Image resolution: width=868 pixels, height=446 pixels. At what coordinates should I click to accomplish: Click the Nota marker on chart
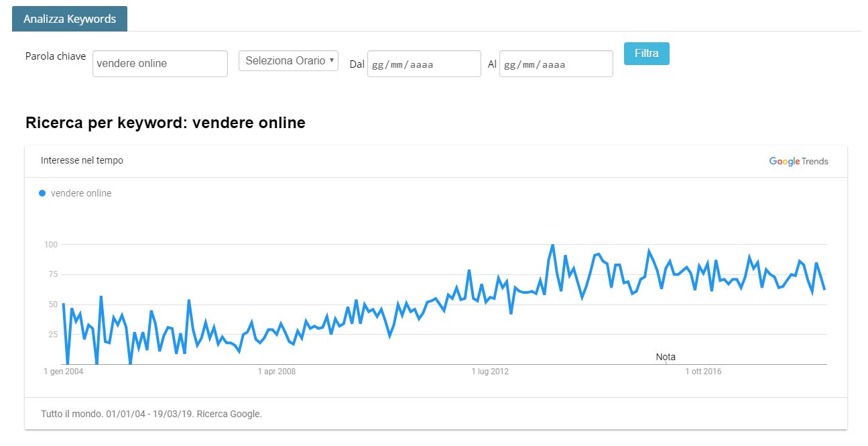[x=666, y=357]
